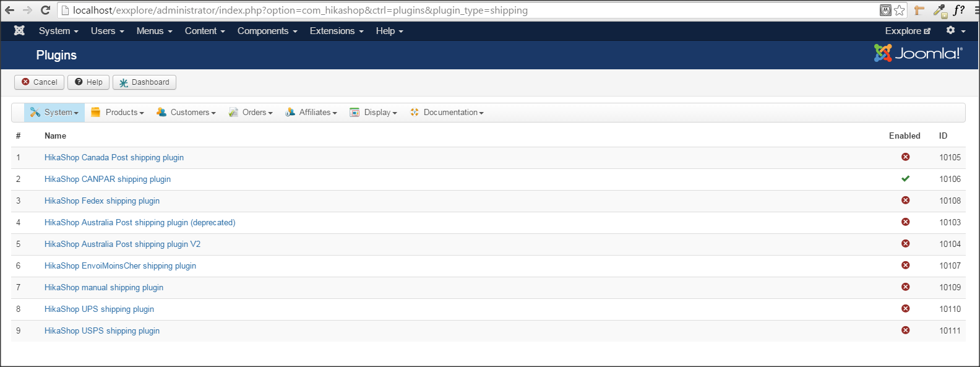Enable the deprecated Australia Post plugin
The width and height of the screenshot is (980, 367).
905,222
